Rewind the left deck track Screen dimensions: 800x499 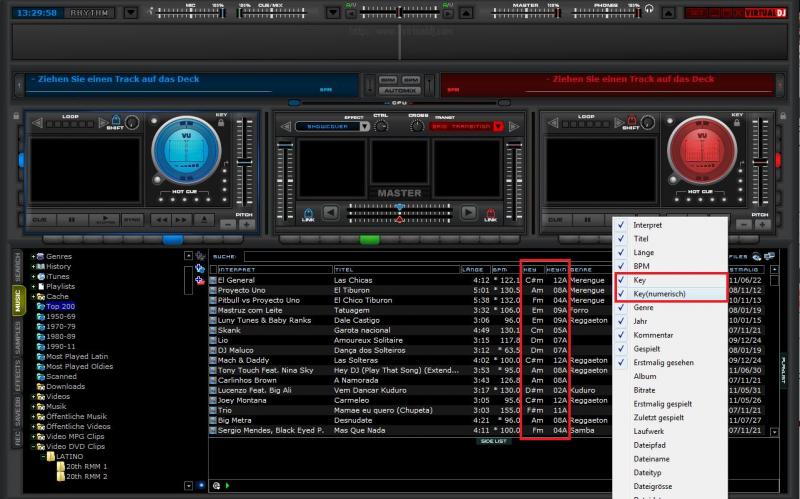(162, 220)
